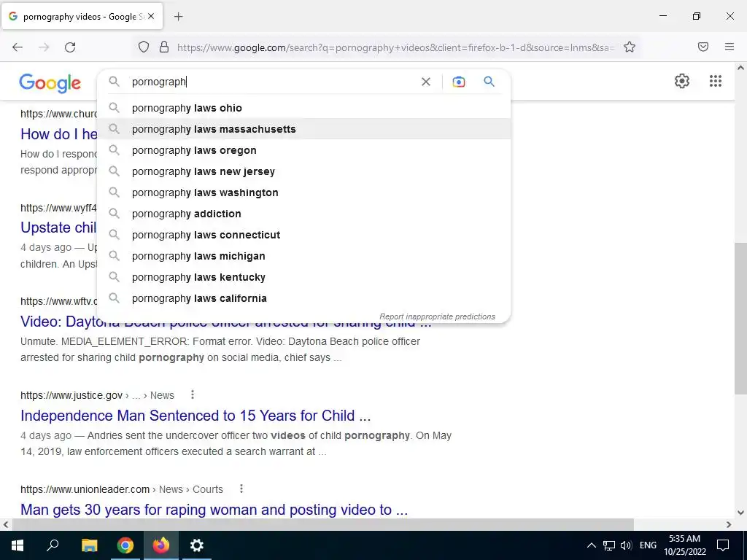The height and width of the screenshot is (560, 747).
Task: Reload the page with the refresh icon
Action: [70, 47]
